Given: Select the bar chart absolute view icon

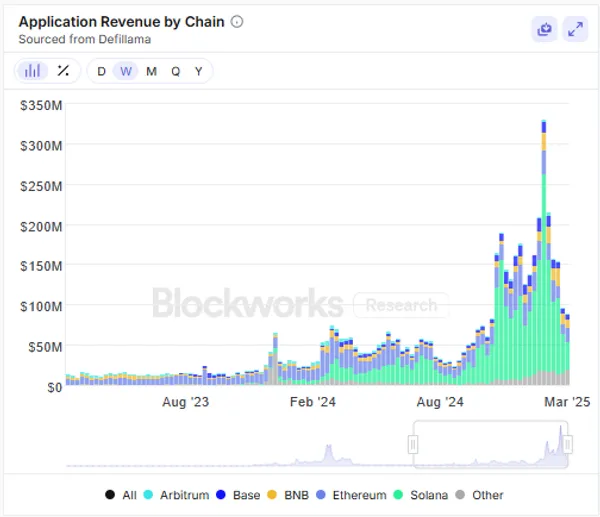Looking at the screenshot, I should click(x=33, y=71).
